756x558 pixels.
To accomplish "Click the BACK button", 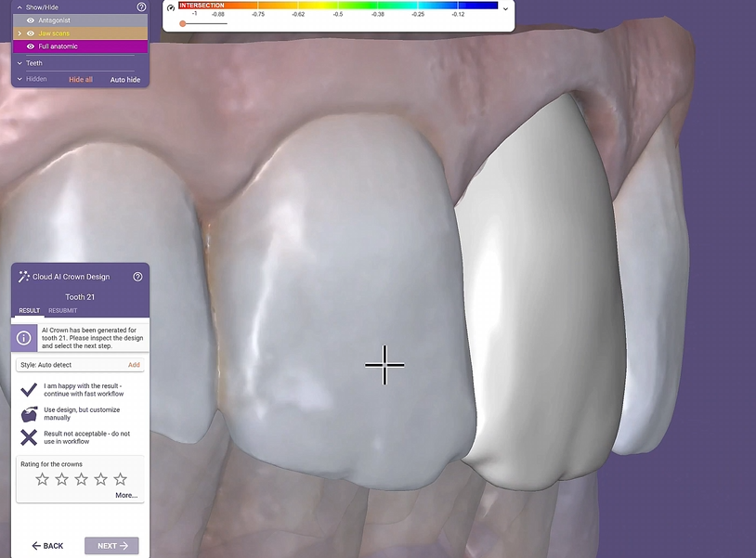I will pyautogui.click(x=47, y=546).
